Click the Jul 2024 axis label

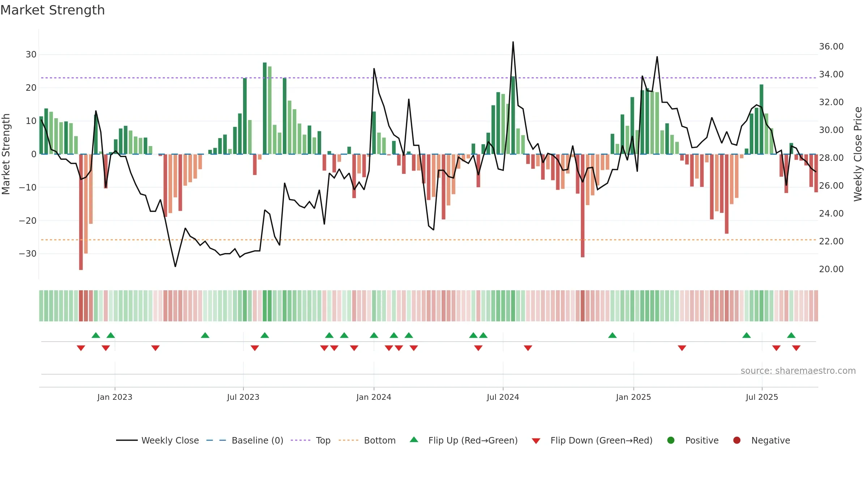click(503, 397)
